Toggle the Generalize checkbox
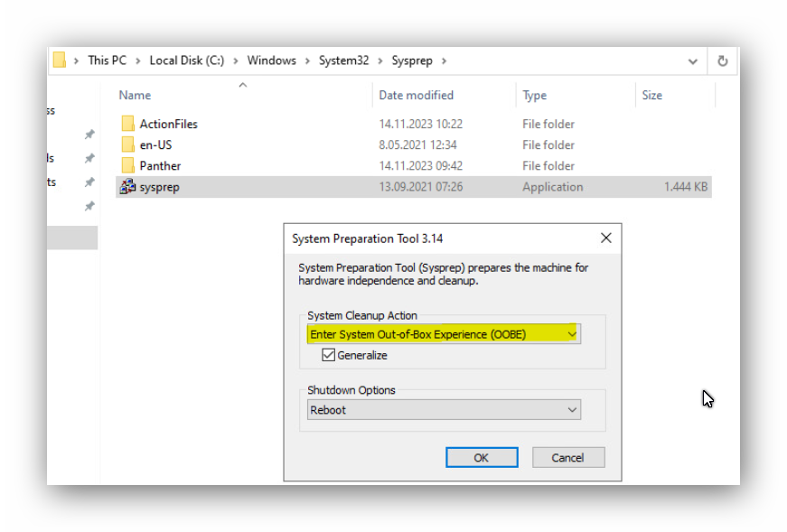The image size is (787, 532). pos(329,355)
